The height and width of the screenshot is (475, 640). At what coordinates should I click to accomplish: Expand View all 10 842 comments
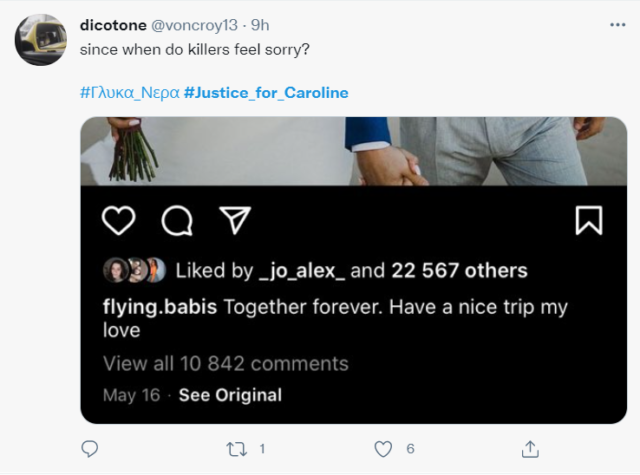click(225, 363)
